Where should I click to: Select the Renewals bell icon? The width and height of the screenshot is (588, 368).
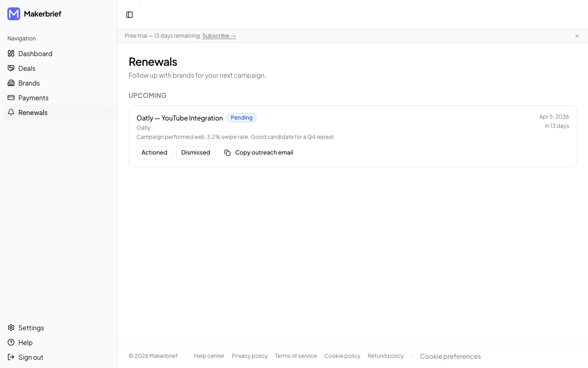coord(11,112)
